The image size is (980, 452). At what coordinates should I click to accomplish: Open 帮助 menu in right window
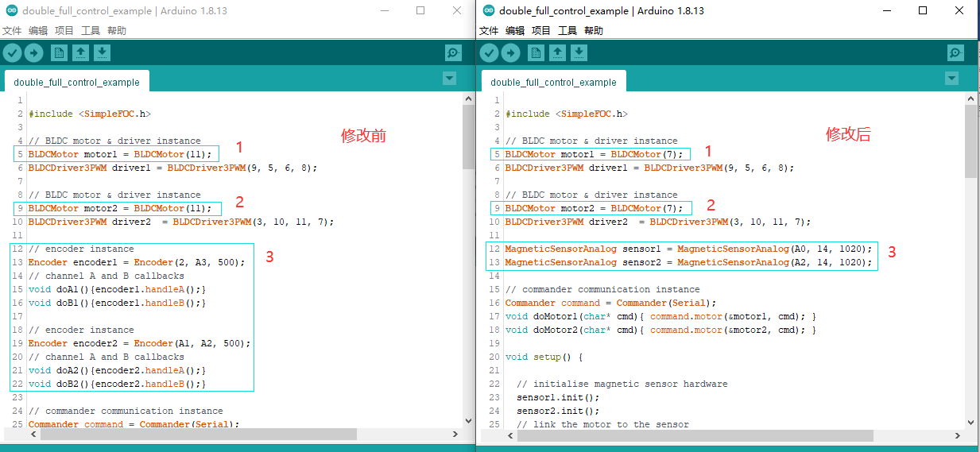click(x=594, y=31)
